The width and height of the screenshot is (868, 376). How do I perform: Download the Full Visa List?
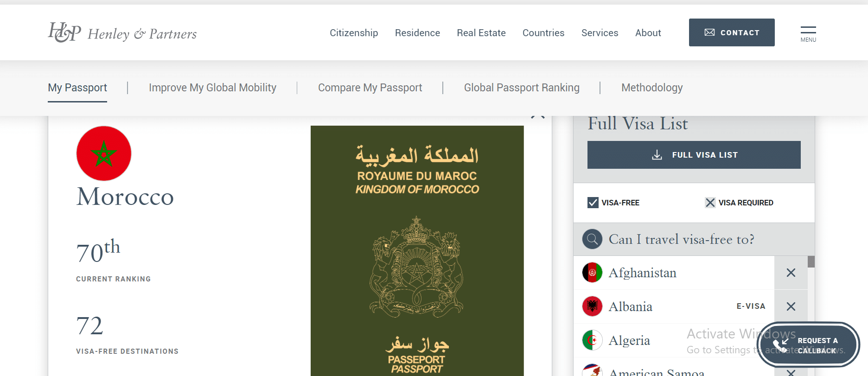click(x=694, y=155)
